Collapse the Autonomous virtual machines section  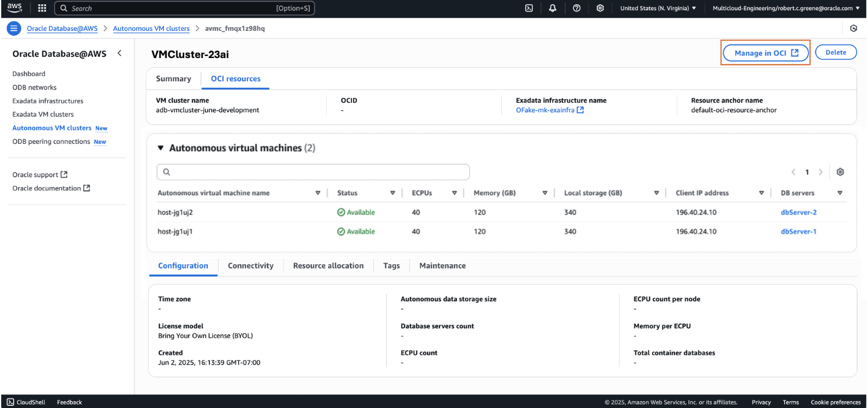[161, 148]
